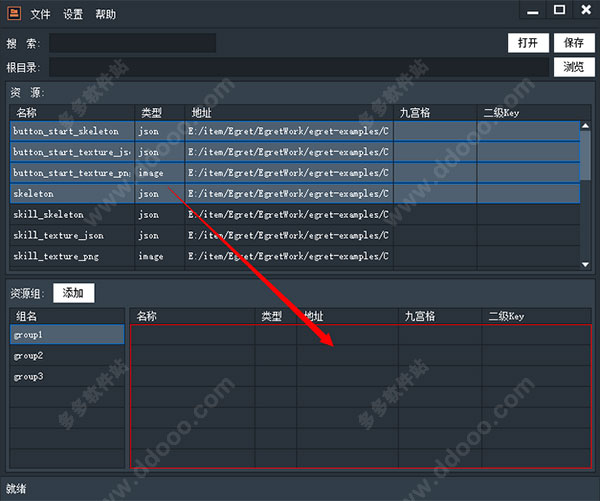This screenshot has height=501, width=600.
Task: Click the 打开 button
Action: (x=528, y=43)
